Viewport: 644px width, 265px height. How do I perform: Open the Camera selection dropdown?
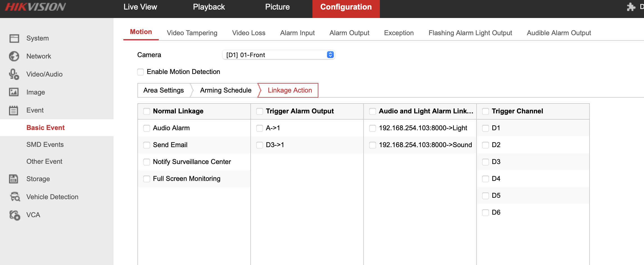[278, 55]
